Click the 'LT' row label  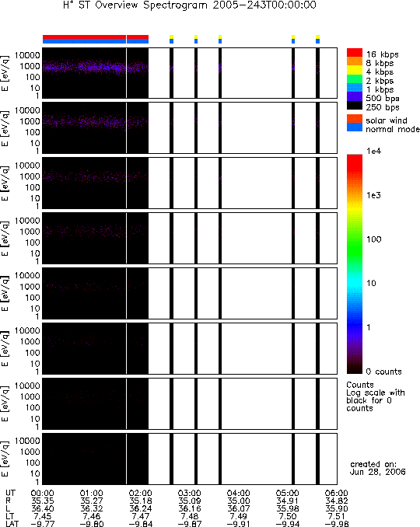tap(10, 516)
